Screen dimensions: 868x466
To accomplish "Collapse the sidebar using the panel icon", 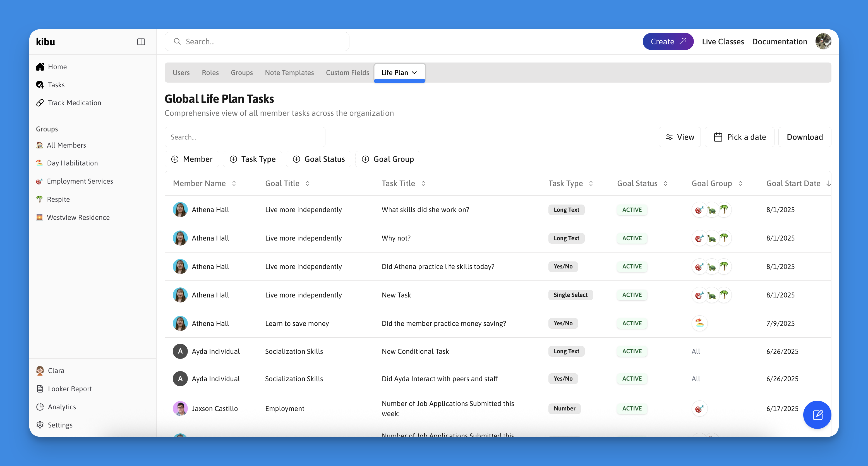I will (x=141, y=42).
